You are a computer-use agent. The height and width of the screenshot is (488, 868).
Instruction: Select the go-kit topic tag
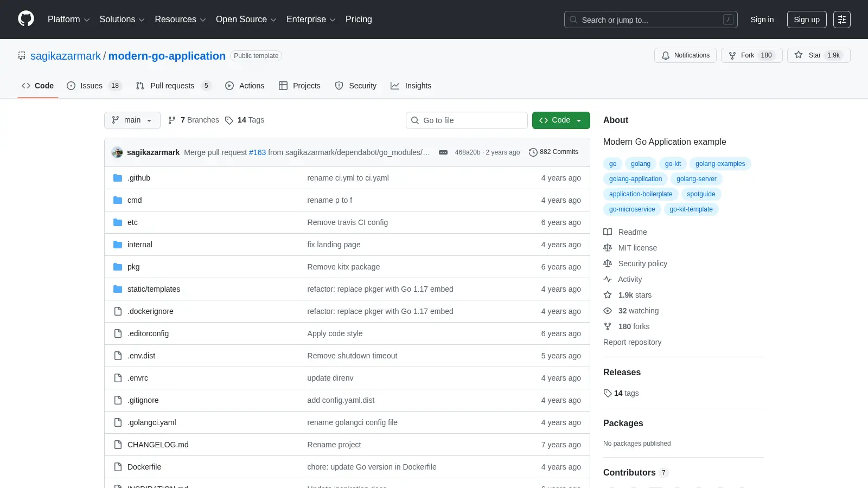click(x=673, y=164)
